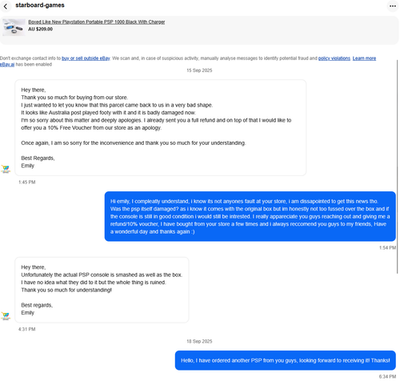Click seller avatar beside the first Emily message
Screen dimensions: 400x385
coord(6,169)
